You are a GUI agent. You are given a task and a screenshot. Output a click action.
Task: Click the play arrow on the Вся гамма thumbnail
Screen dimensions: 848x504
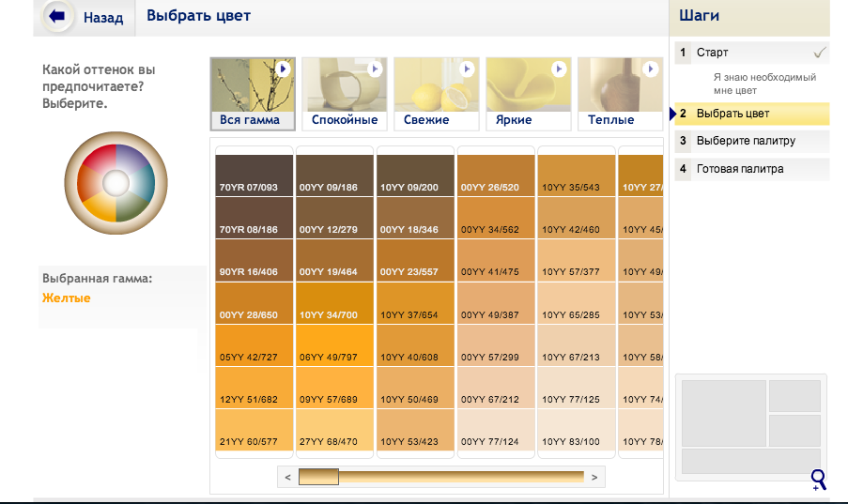[283, 69]
